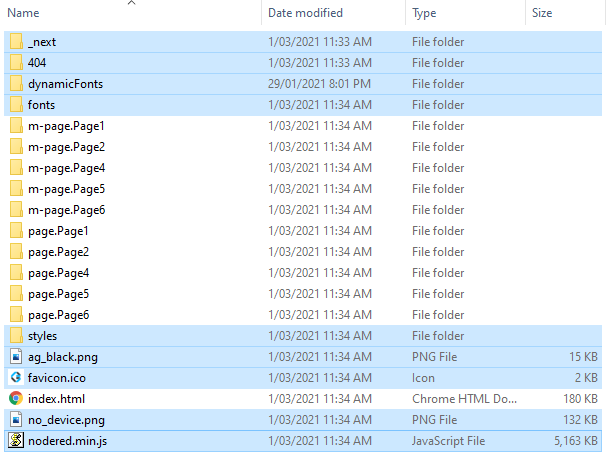
Task: Select the _next folder icon
Action: point(16,42)
